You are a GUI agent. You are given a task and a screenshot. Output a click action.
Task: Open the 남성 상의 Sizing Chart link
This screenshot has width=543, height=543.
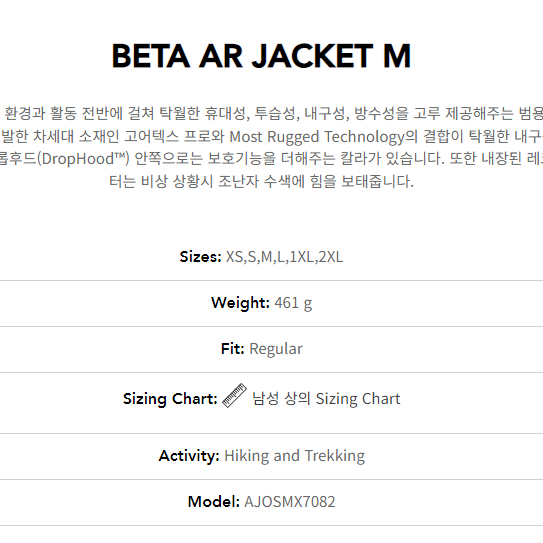(326, 399)
